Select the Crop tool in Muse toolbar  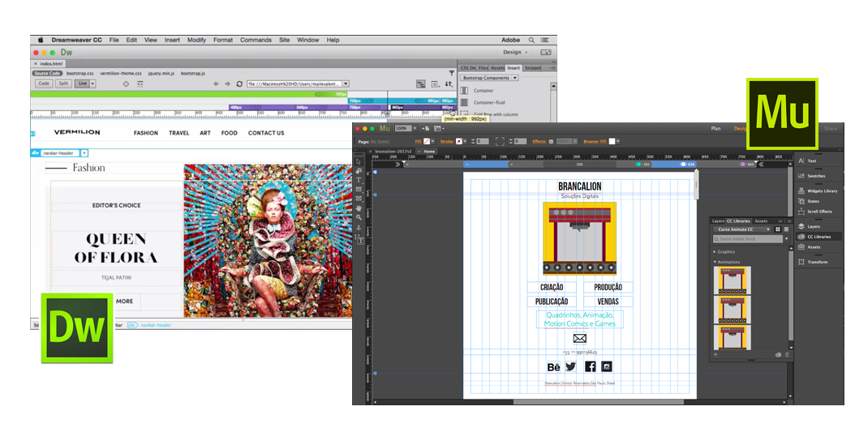point(359,171)
